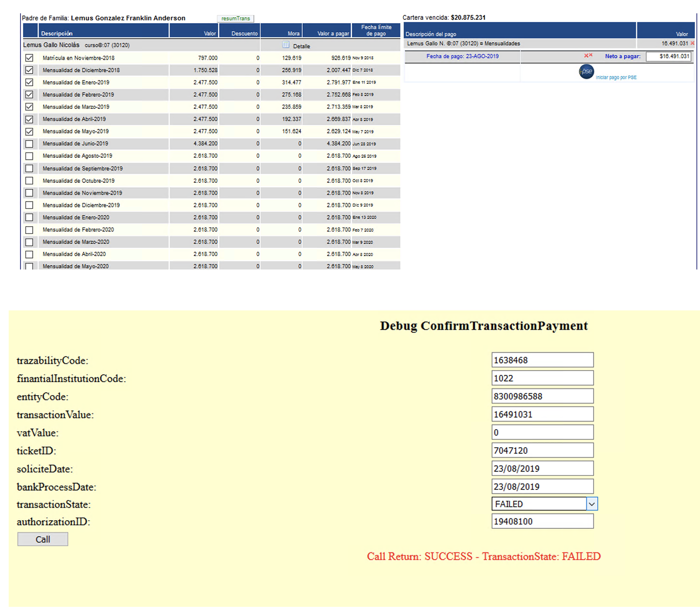Click the Call button
This screenshot has height=616, width=700.
(x=43, y=539)
